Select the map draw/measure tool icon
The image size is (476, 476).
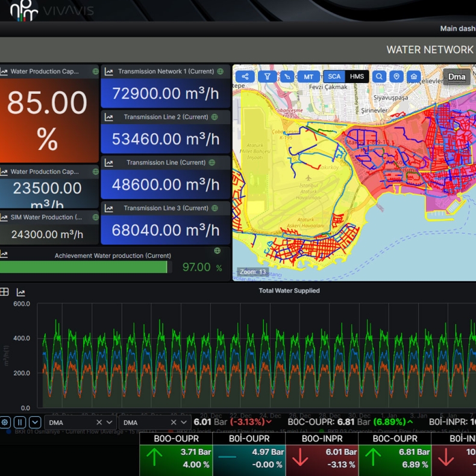point(287,77)
